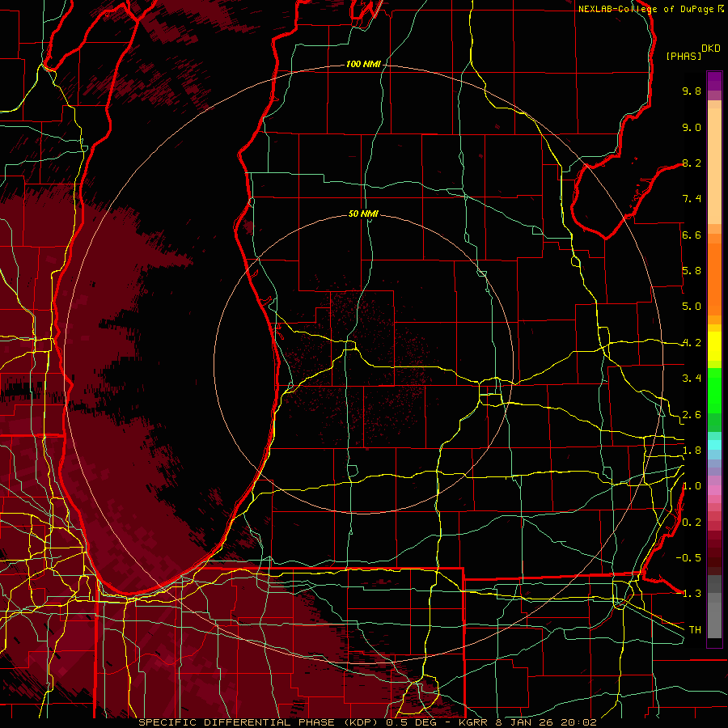This screenshot has width=728, height=728.
Task: Click the 5.0 scale label
Action: (692, 307)
